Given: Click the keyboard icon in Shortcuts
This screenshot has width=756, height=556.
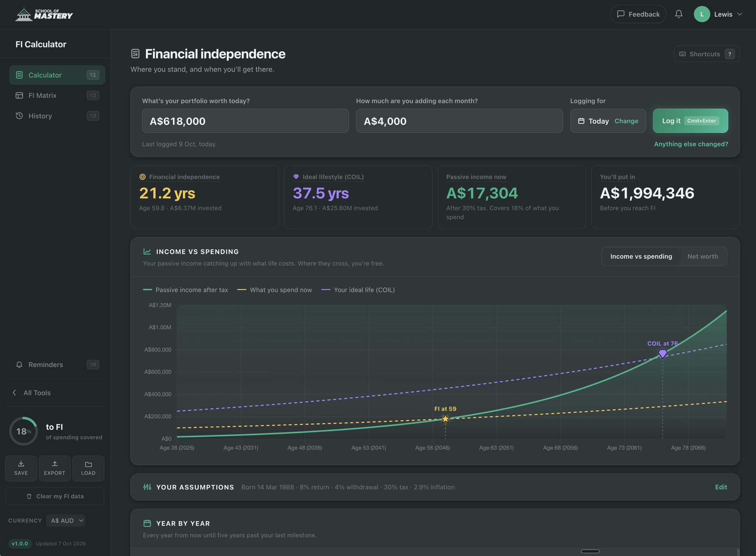Looking at the screenshot, I should 682,54.
